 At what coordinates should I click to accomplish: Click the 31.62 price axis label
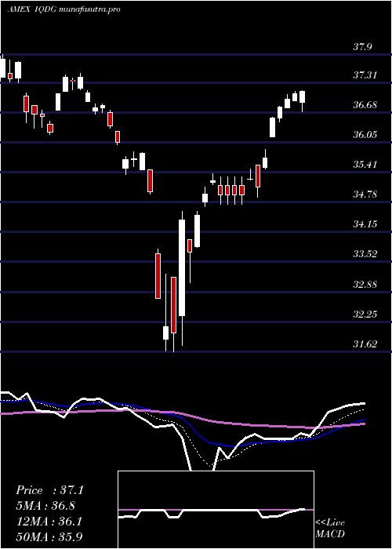(365, 344)
